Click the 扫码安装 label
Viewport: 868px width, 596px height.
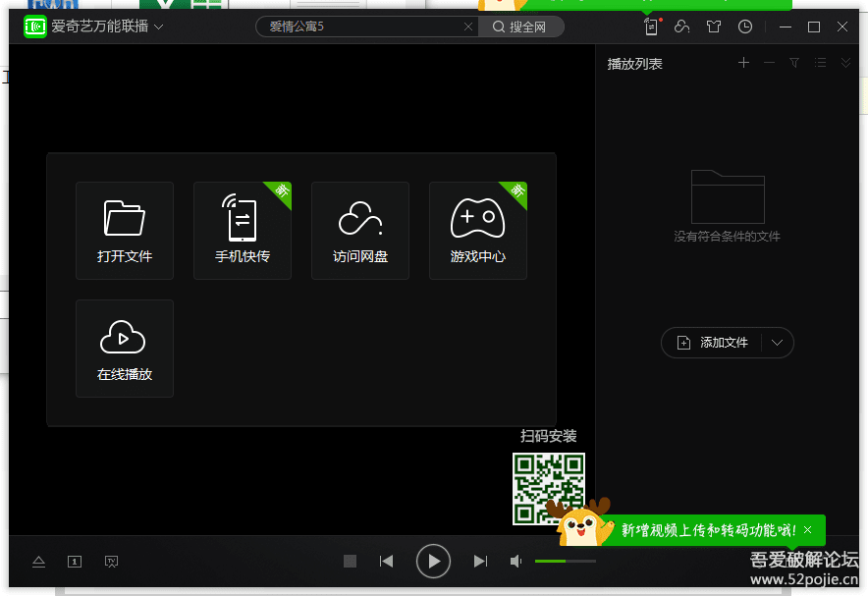549,436
